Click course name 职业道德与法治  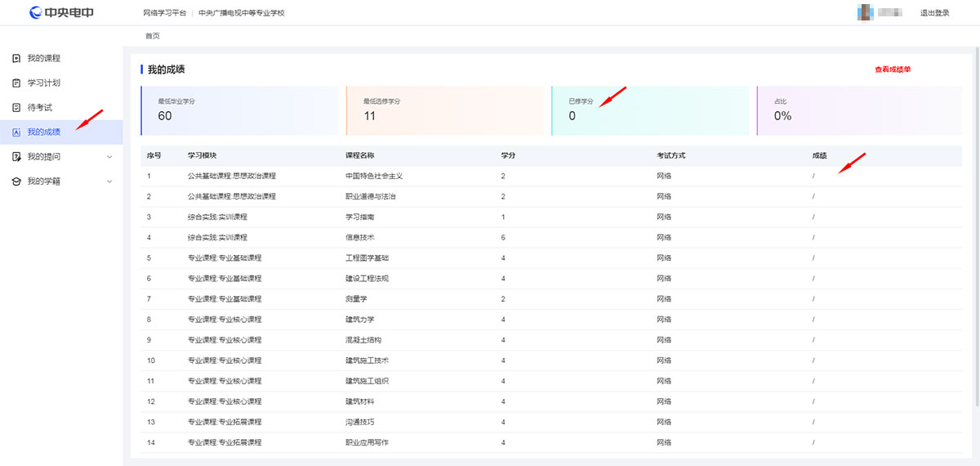tap(371, 196)
